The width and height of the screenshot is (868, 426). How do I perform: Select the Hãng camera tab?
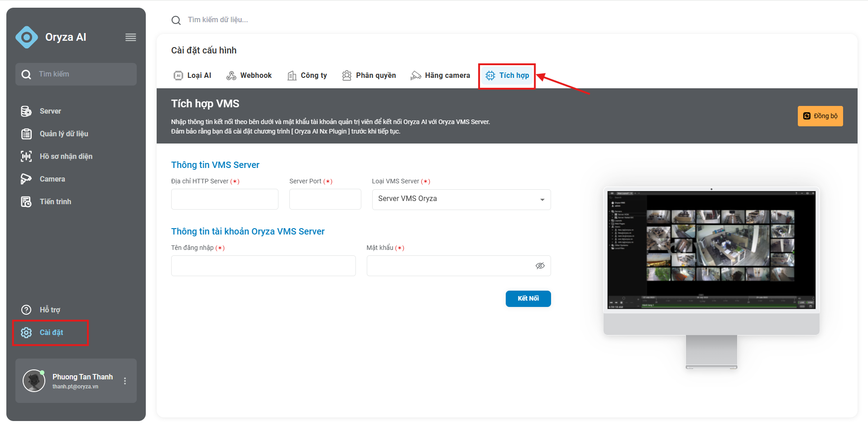click(x=441, y=76)
